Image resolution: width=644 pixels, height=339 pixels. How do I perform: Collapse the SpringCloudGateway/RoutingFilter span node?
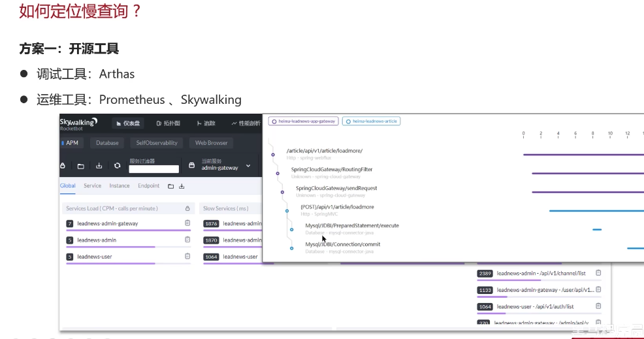point(278,173)
